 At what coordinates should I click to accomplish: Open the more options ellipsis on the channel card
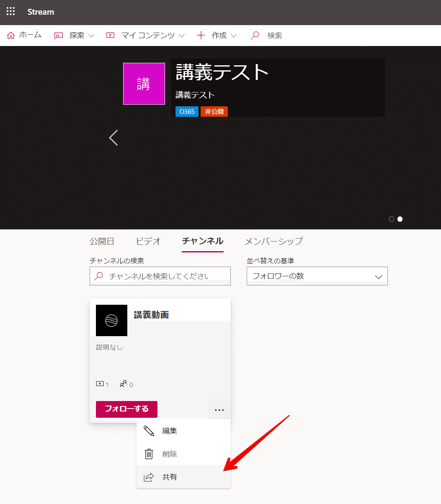point(219,409)
